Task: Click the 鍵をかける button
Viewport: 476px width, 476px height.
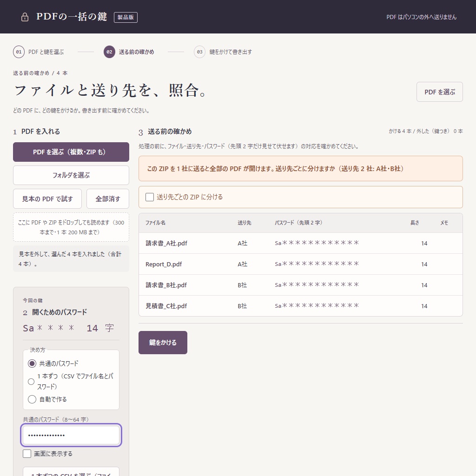Action: click(x=163, y=343)
